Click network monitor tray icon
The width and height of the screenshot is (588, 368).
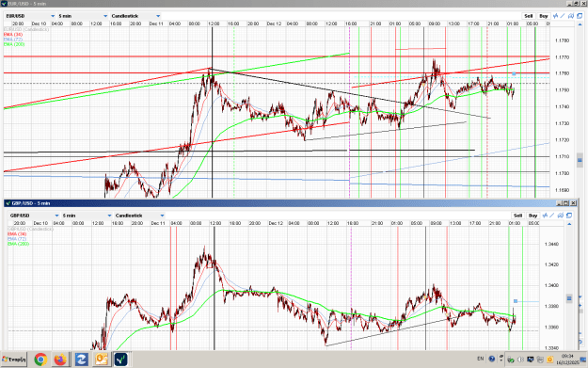click(x=531, y=360)
